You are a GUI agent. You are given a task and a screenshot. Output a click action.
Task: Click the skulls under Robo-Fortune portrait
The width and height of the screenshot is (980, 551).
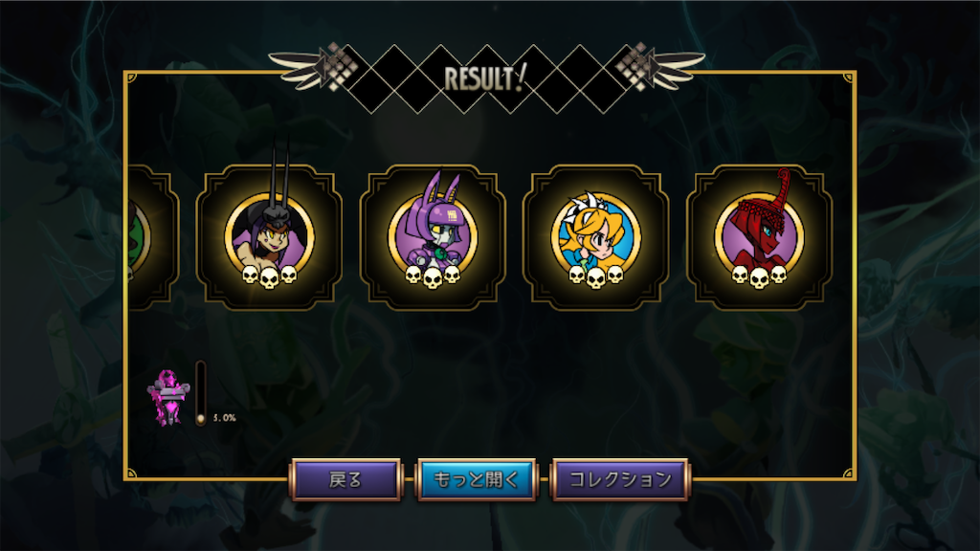tap(433, 276)
